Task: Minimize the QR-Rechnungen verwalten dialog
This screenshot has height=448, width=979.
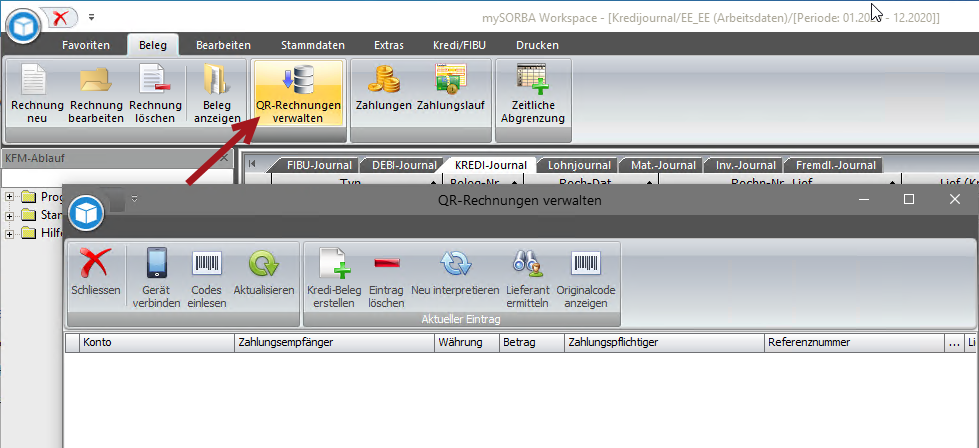Action: click(864, 199)
